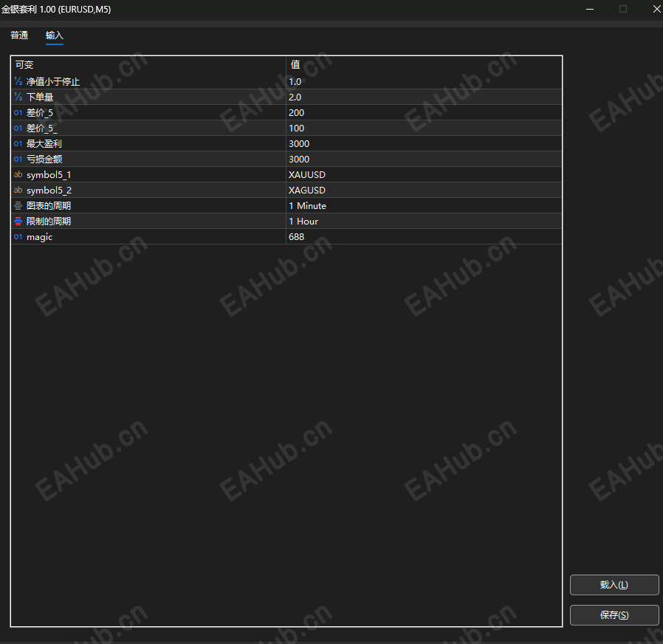Click the 保存(S) button
The image size is (663, 644).
point(614,614)
